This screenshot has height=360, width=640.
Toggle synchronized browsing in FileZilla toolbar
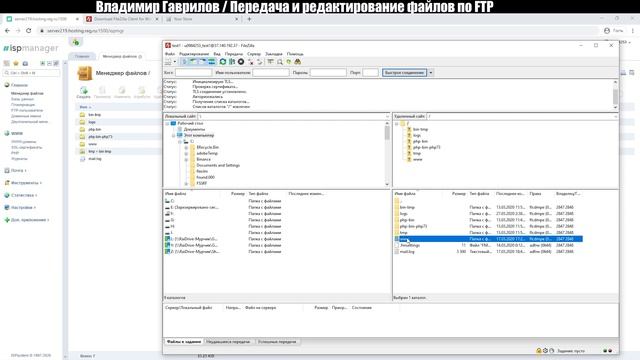coord(289,62)
